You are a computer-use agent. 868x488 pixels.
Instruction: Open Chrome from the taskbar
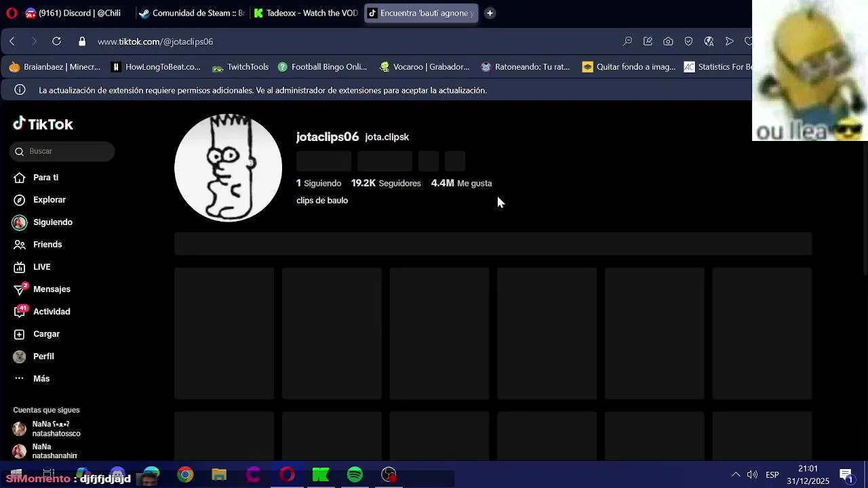(185, 475)
